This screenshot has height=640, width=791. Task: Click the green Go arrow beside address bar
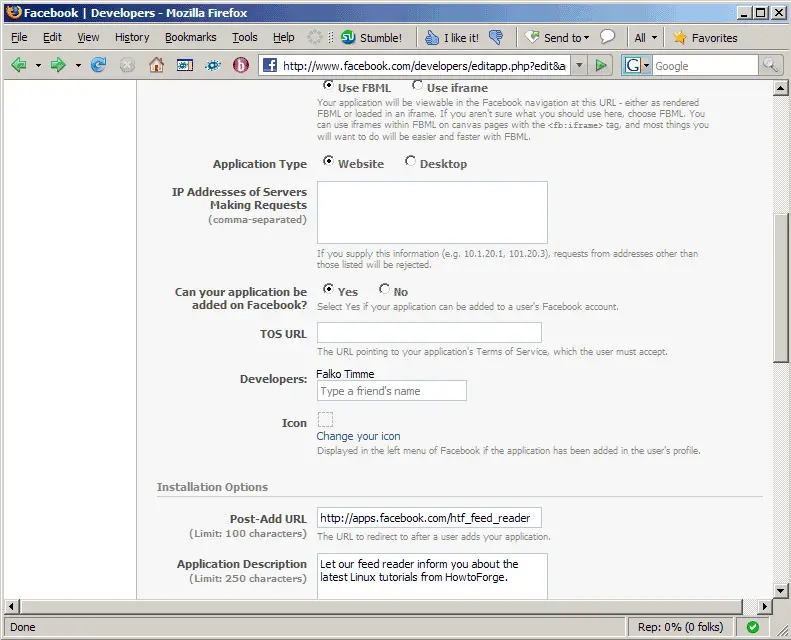pos(600,65)
